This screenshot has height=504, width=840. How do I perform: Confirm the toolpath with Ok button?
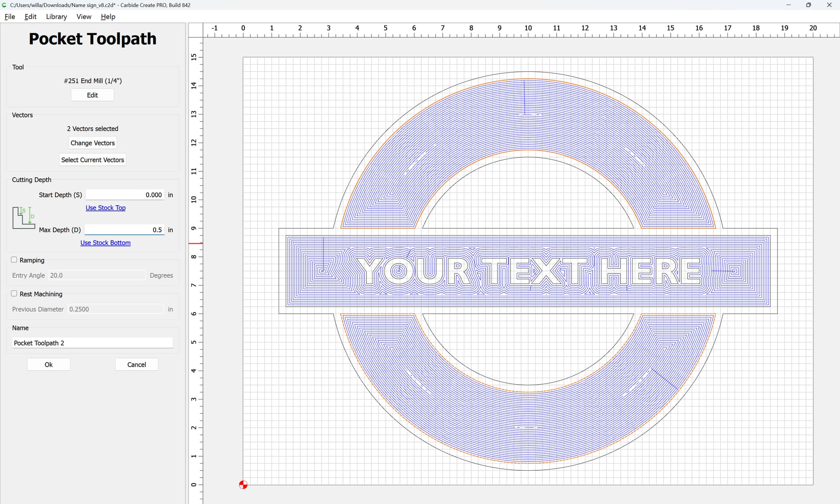49,364
